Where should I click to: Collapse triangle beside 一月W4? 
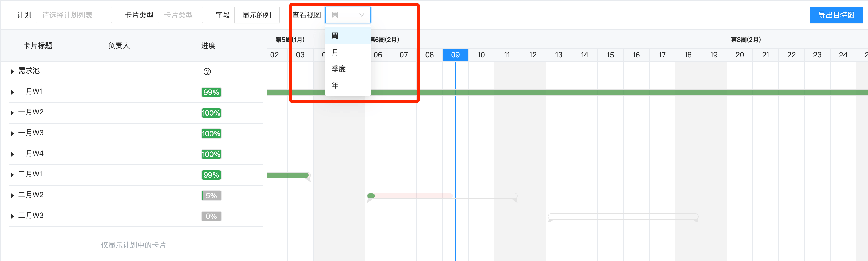point(12,153)
